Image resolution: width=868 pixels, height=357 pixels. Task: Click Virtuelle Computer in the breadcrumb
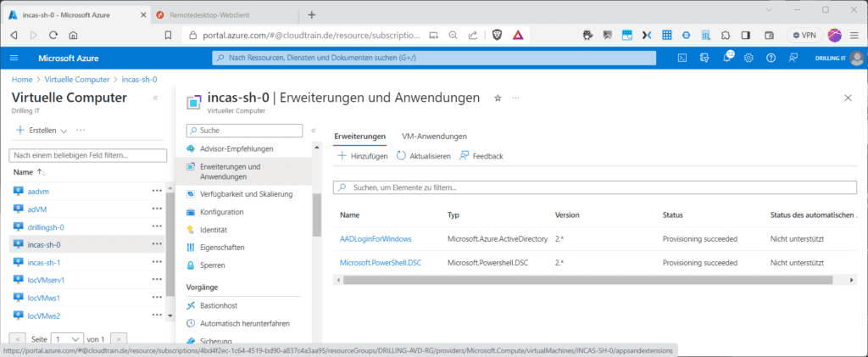pyautogui.click(x=77, y=80)
